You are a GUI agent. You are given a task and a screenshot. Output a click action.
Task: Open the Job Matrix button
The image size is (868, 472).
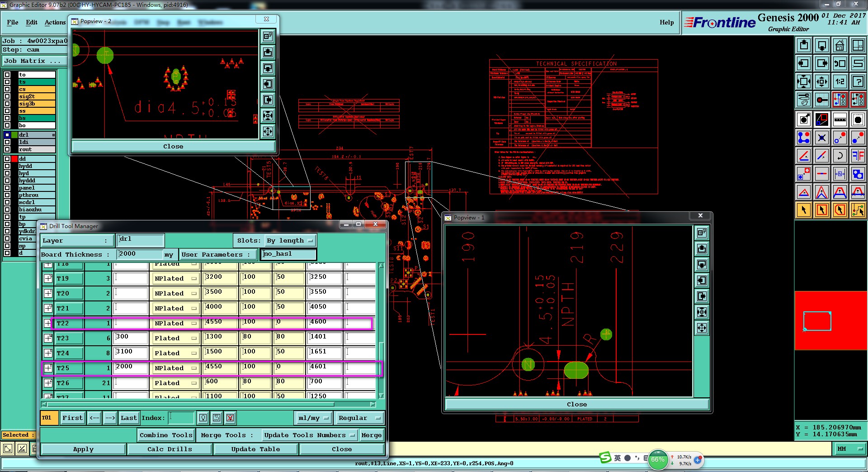coord(34,61)
